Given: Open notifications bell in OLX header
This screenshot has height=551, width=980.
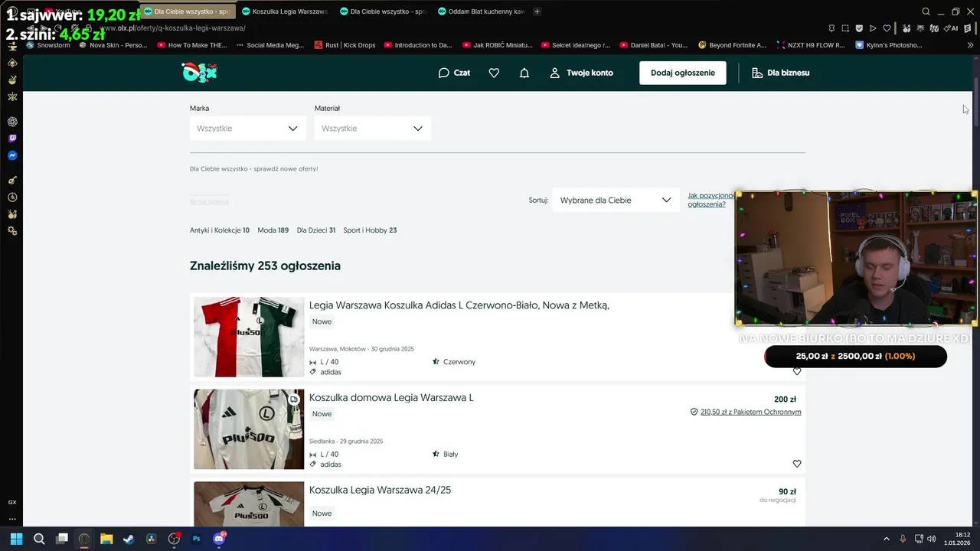Looking at the screenshot, I should 524,73.
